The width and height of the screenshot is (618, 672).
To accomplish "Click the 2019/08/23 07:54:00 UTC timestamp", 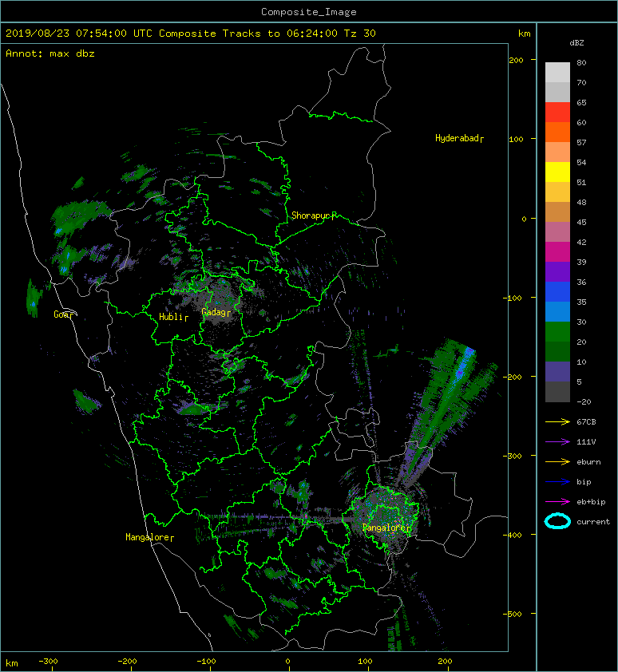I will [x=79, y=34].
